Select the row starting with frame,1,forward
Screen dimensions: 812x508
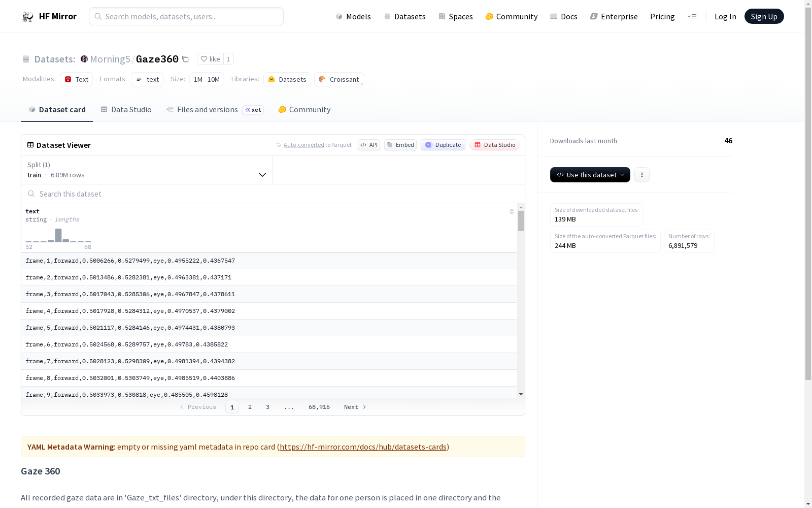click(x=269, y=261)
